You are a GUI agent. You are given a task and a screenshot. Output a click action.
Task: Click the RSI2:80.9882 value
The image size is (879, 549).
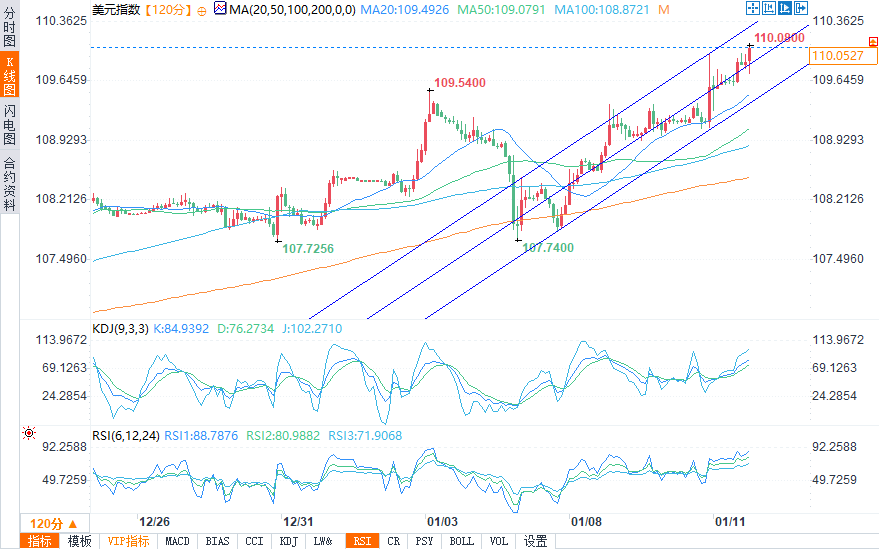click(283, 436)
